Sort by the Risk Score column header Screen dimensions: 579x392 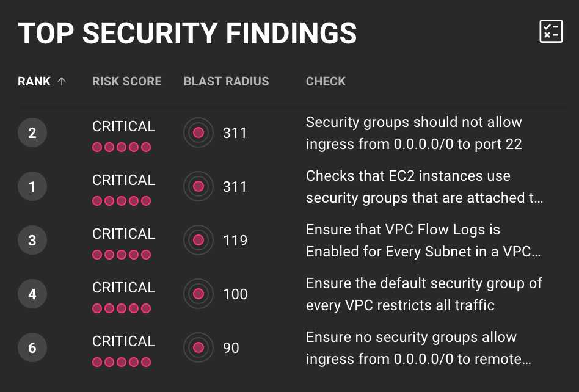pos(126,82)
